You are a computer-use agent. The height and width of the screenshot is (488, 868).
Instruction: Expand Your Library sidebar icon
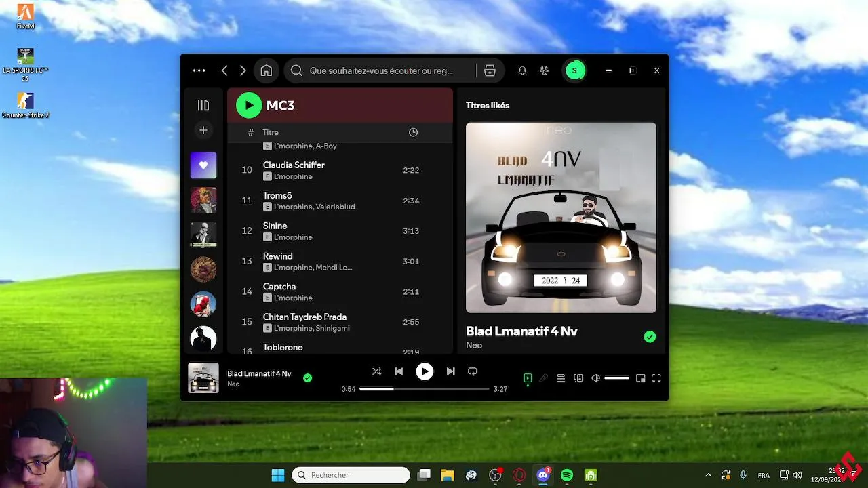203,105
